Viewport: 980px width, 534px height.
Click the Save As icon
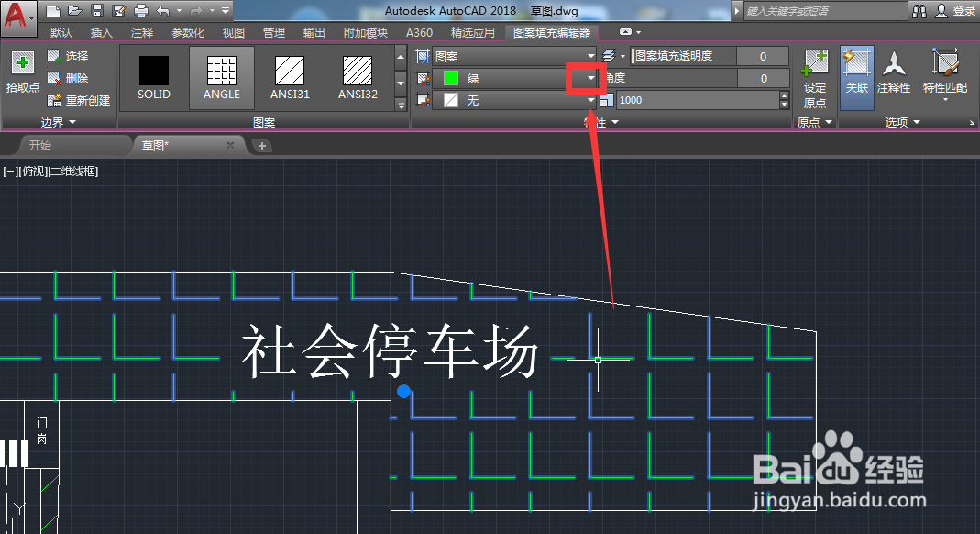coord(119,11)
